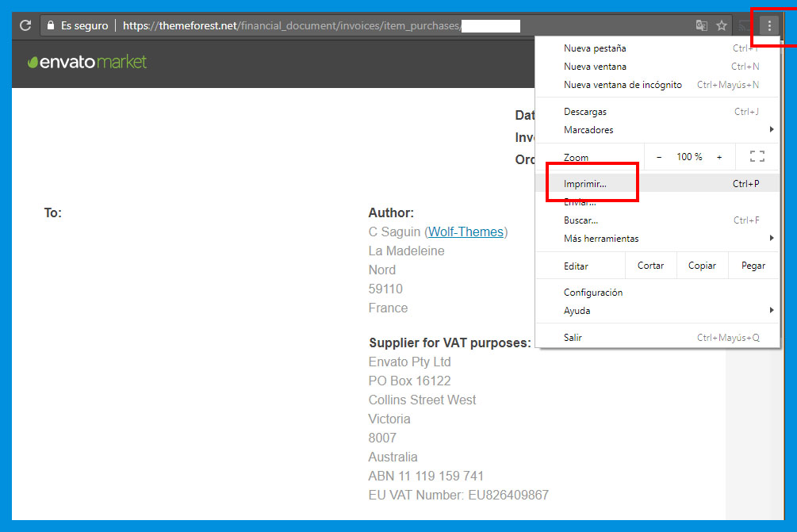Click the EU VAT Number text
Viewport: 797px width, 532px height.
tap(458, 495)
